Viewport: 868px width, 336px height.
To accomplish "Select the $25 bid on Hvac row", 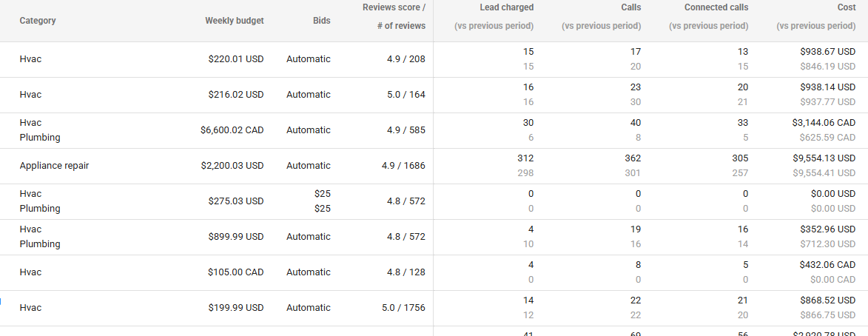I will 322,194.
